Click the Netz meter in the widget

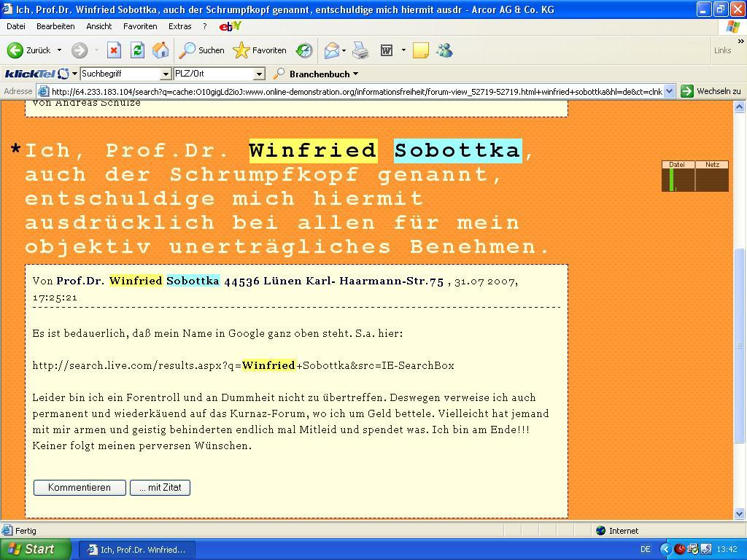point(712,176)
